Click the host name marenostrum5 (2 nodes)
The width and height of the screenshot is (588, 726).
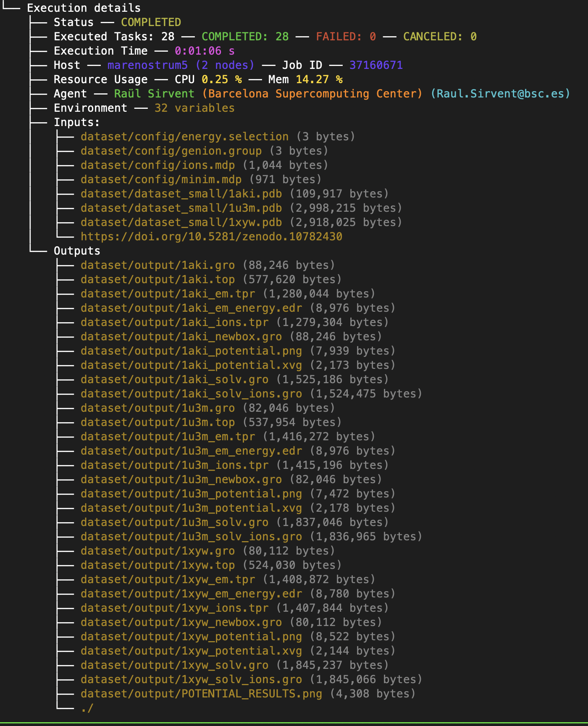(181, 65)
